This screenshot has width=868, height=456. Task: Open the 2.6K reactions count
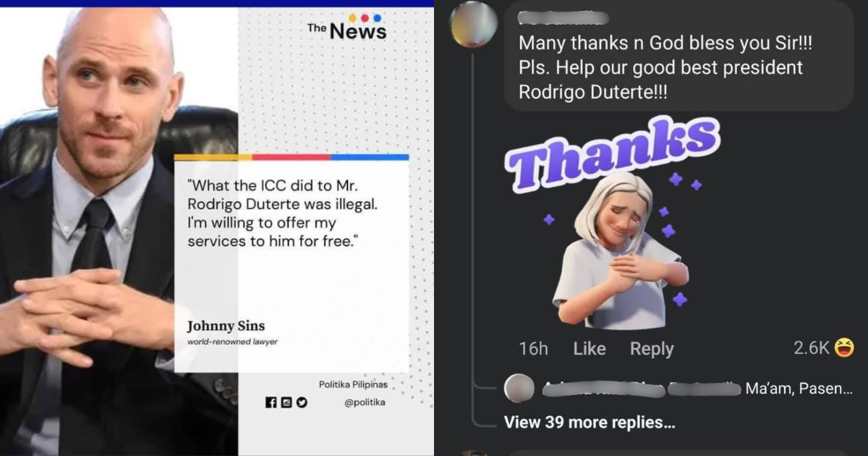click(x=811, y=348)
